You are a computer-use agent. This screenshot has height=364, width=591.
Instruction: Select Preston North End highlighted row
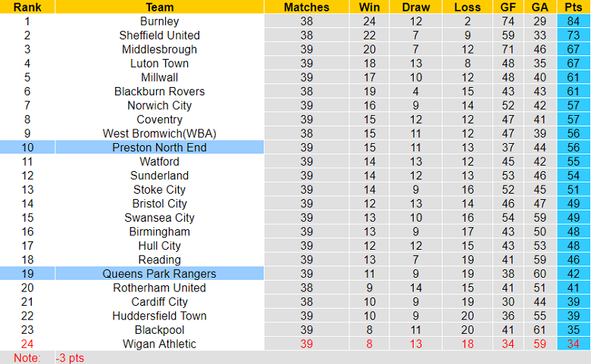point(159,148)
